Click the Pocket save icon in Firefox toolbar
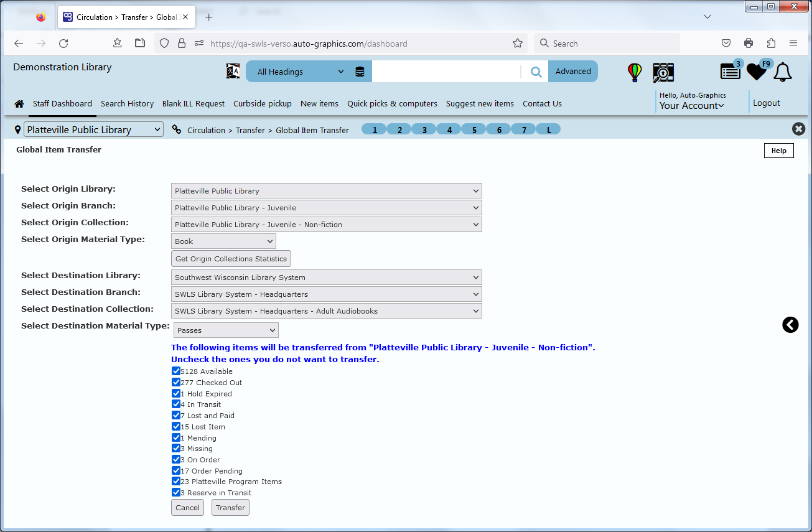The image size is (812, 532). [726, 43]
